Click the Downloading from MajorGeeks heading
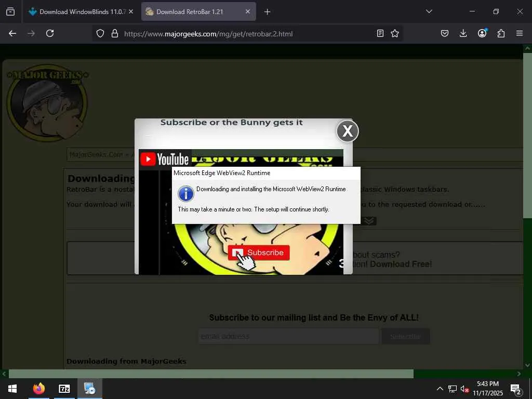 click(x=126, y=362)
